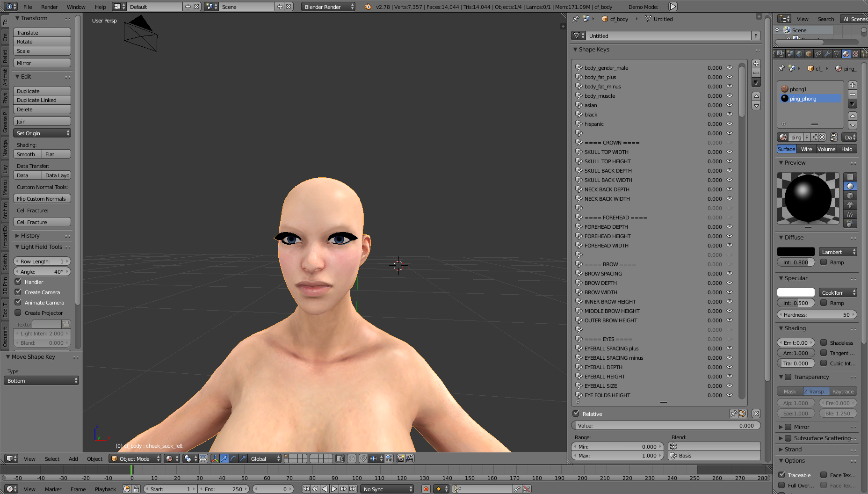Image resolution: width=868 pixels, height=494 pixels.
Task: Expand the Subsurface Scattering panel
Action: (x=822, y=438)
